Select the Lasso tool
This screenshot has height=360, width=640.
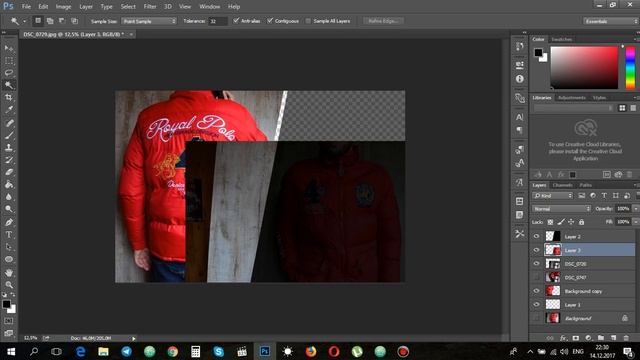9,73
